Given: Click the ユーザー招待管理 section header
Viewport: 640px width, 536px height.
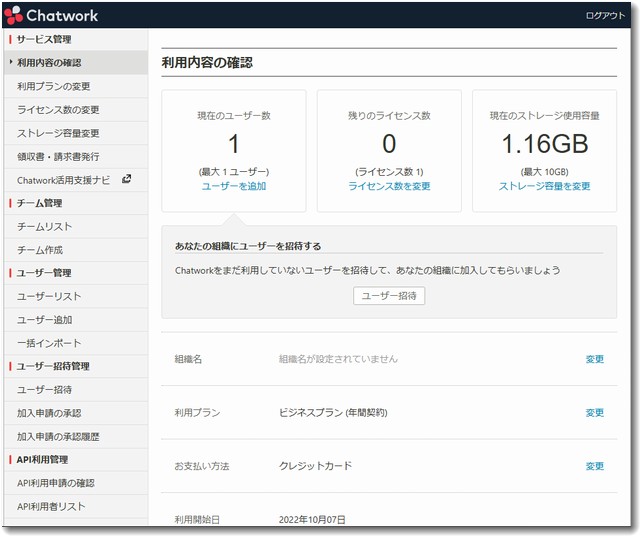Looking at the screenshot, I should point(53,366).
